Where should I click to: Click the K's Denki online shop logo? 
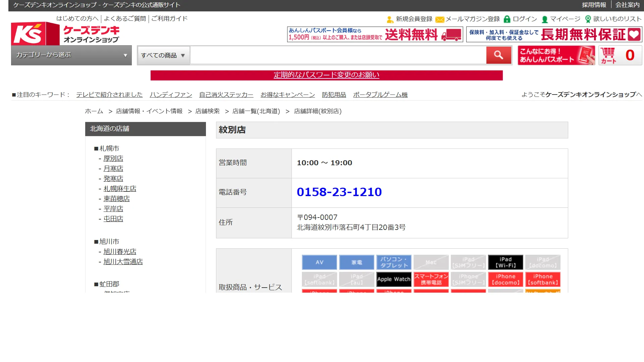point(65,34)
